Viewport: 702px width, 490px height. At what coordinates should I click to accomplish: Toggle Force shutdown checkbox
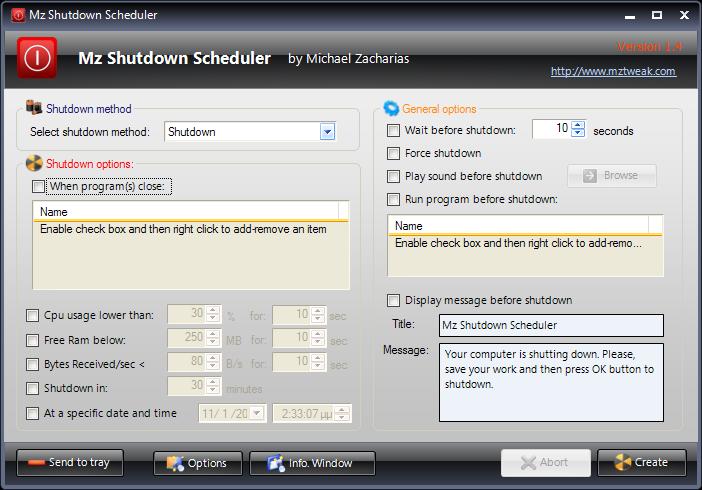(394, 153)
